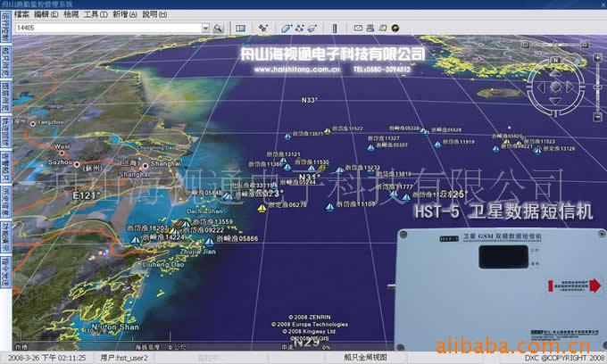Open the 檢視 menu
The height and width of the screenshot is (364, 607).
point(71,14)
